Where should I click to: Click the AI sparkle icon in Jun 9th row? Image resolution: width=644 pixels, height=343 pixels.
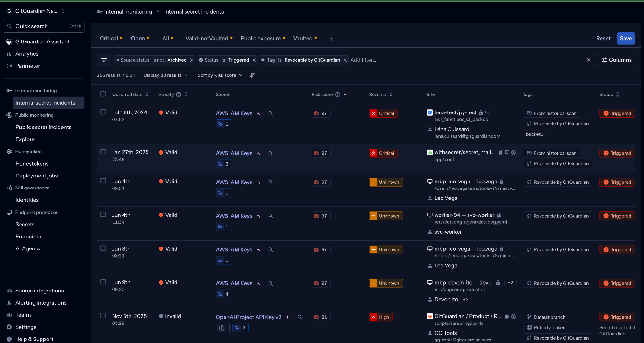[258, 283]
